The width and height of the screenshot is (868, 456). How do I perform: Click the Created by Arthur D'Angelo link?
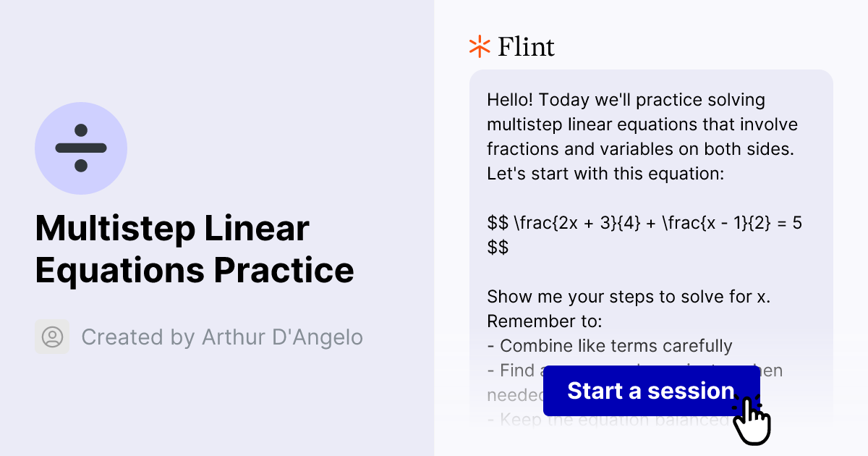[222, 337]
